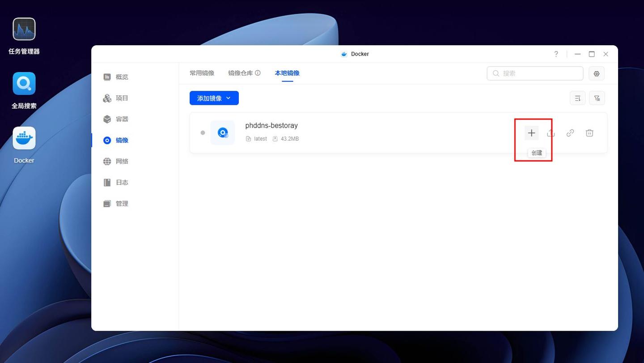Open 任务管理器 desktop icon
644x363 pixels.
24,30
